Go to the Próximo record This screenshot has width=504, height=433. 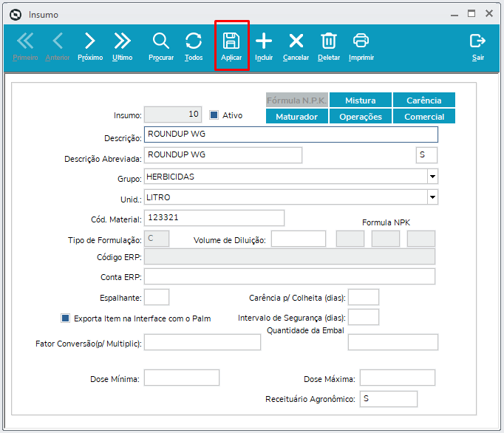pyautogui.click(x=90, y=41)
